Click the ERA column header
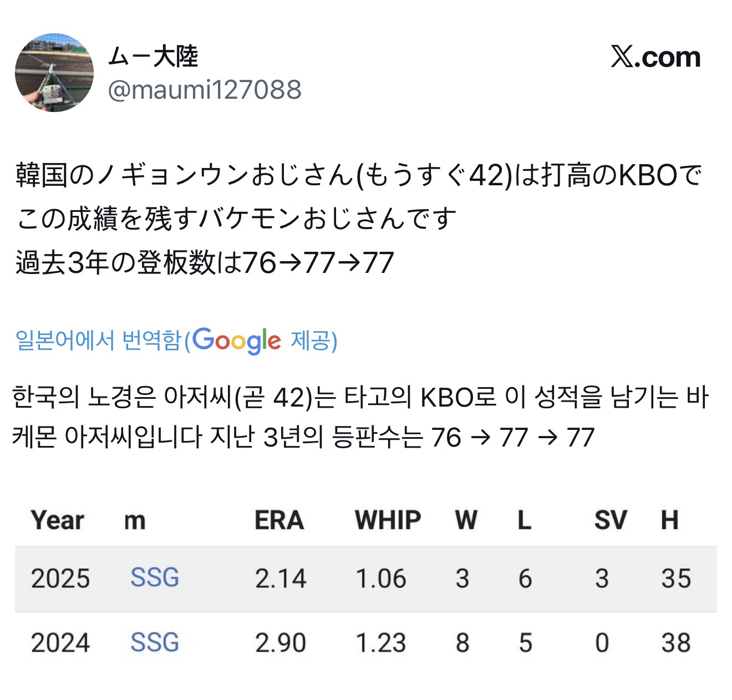Viewport: 732px width, 700px height. pyautogui.click(x=279, y=520)
